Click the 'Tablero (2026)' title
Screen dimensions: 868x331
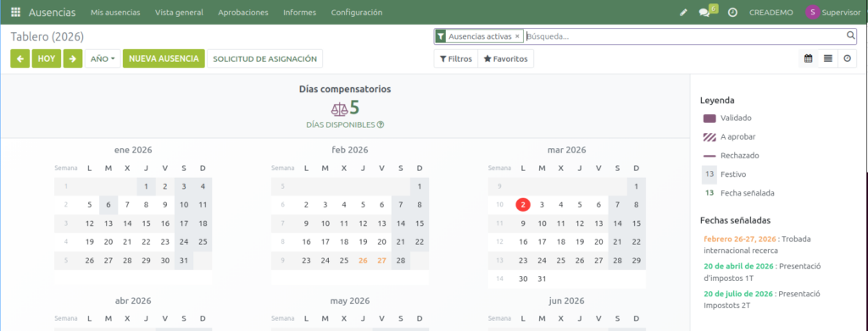pyautogui.click(x=47, y=36)
